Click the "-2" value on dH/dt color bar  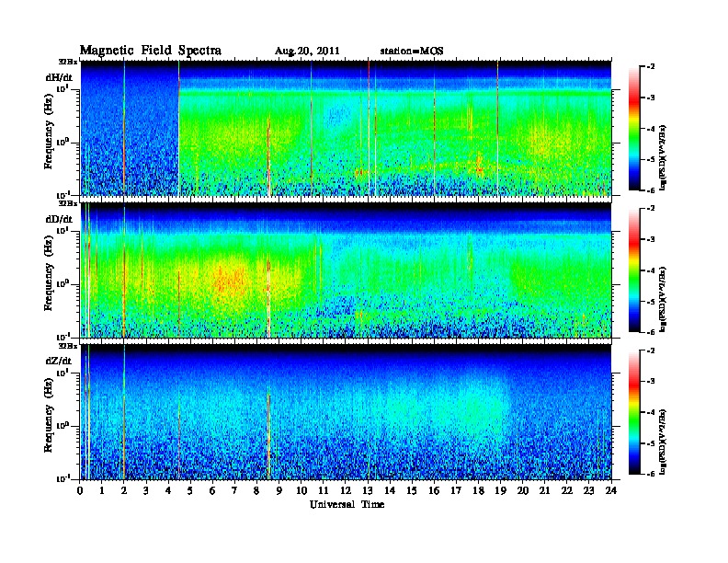(x=651, y=67)
